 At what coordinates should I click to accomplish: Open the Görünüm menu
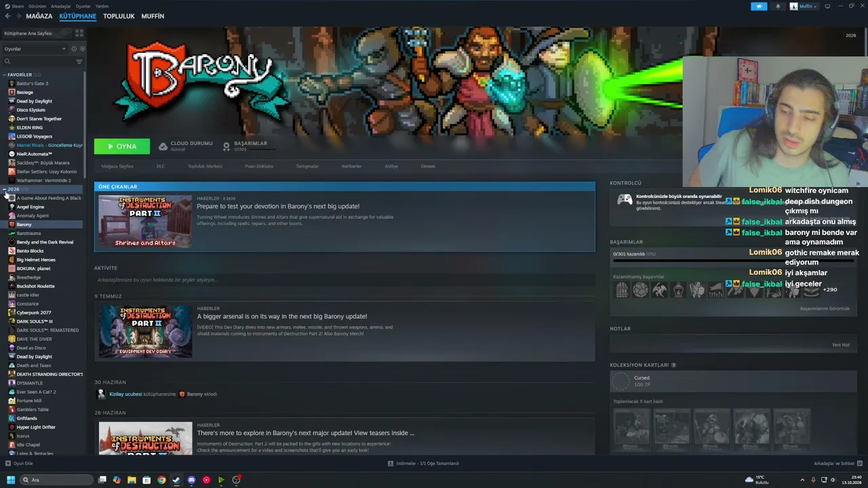(x=37, y=6)
